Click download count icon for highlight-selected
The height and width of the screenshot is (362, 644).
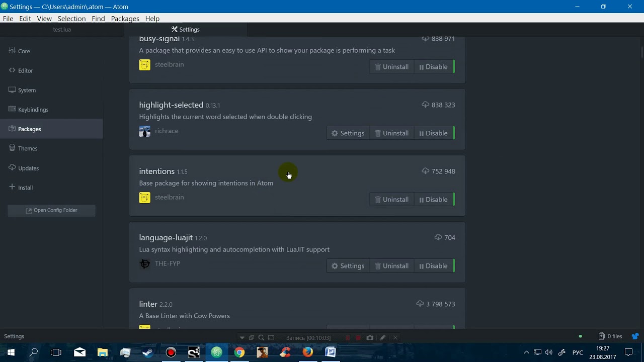tap(426, 105)
